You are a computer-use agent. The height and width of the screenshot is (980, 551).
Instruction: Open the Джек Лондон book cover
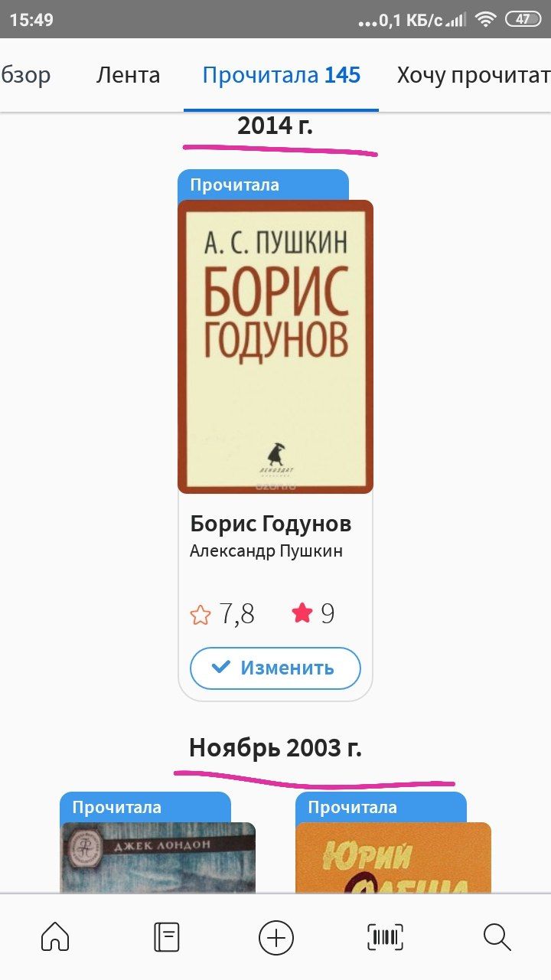[158, 857]
